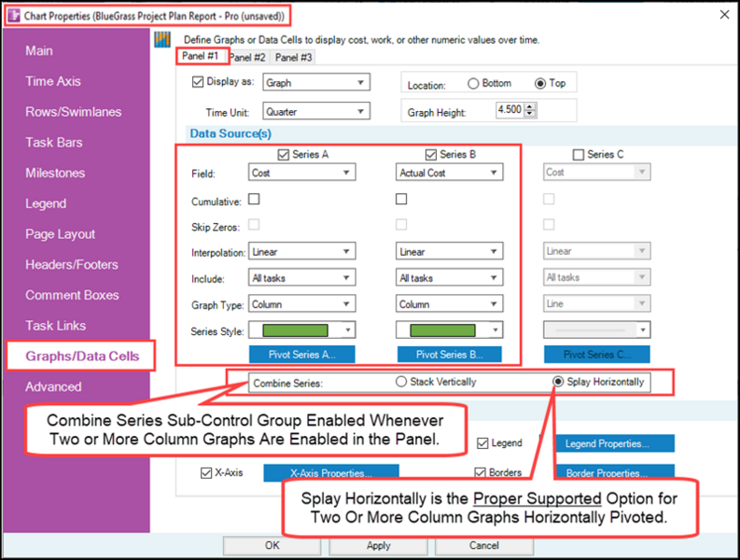The width and height of the screenshot is (740, 560).
Task: Click the OK button
Action: [272, 545]
